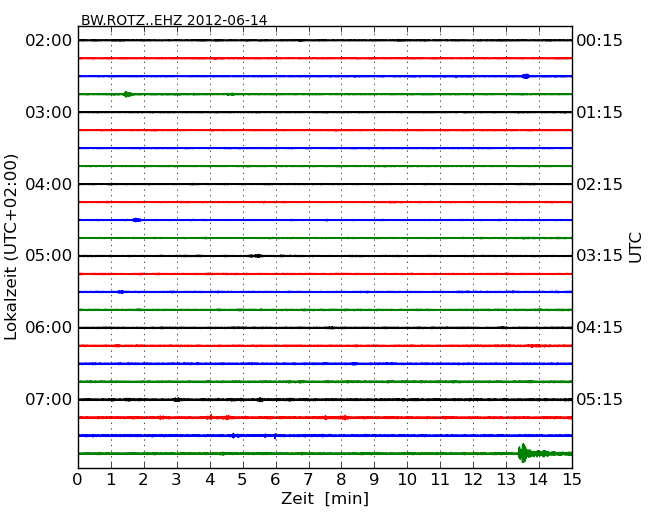Select x-axis tick label 11

[440, 479]
